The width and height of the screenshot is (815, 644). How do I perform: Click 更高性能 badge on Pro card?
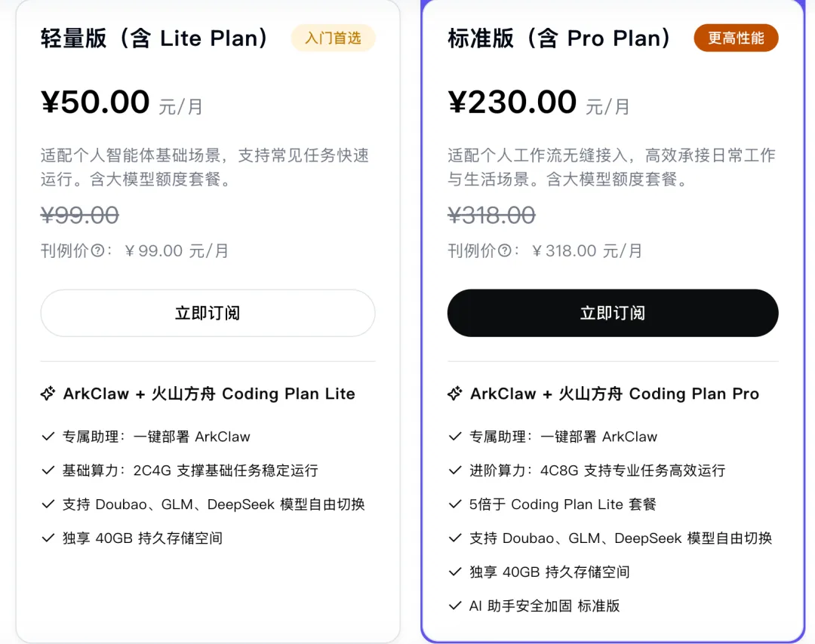(x=736, y=38)
